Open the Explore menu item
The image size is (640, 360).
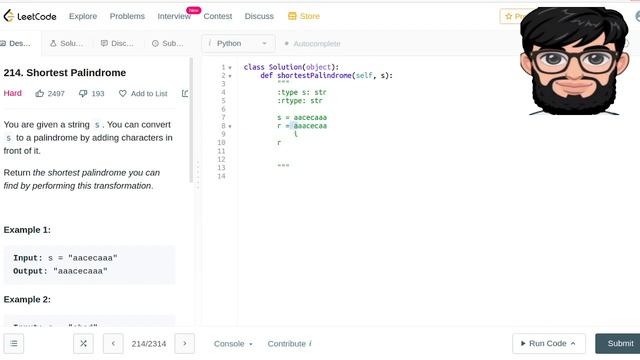[83, 16]
